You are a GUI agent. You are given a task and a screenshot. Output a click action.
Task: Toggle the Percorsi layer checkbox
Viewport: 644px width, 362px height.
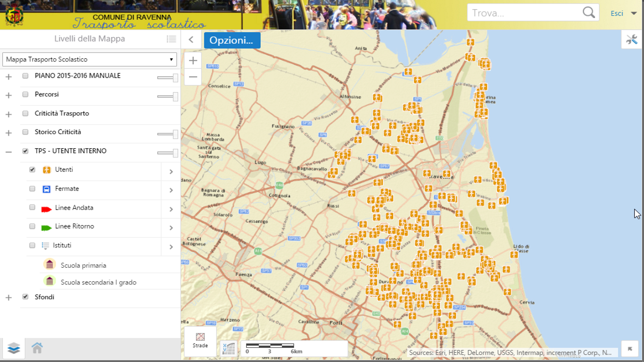(25, 94)
